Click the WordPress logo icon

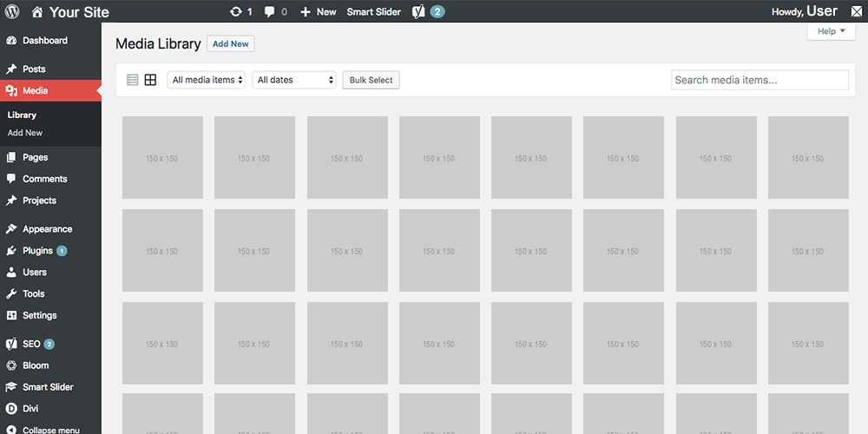(x=12, y=12)
